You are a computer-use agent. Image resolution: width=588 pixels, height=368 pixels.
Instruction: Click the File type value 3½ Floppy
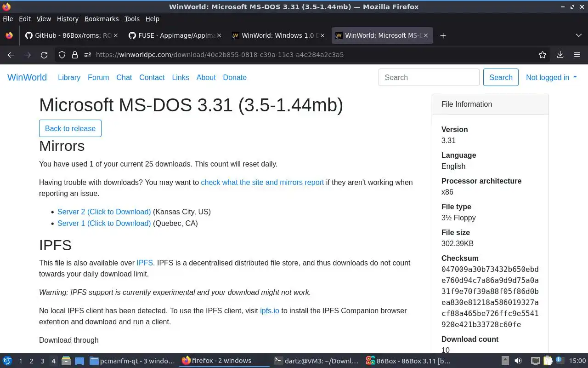click(x=458, y=218)
